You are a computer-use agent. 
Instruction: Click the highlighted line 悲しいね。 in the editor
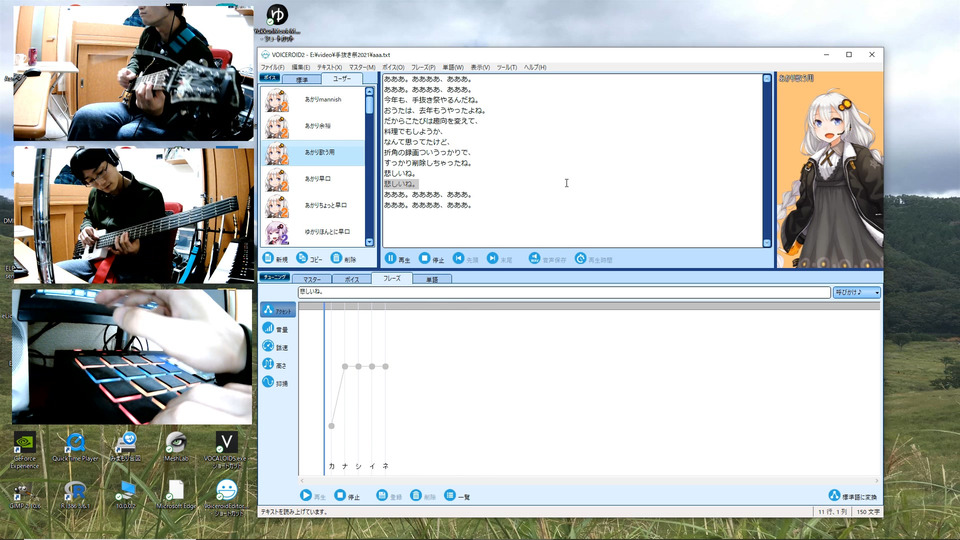[x=400, y=184]
